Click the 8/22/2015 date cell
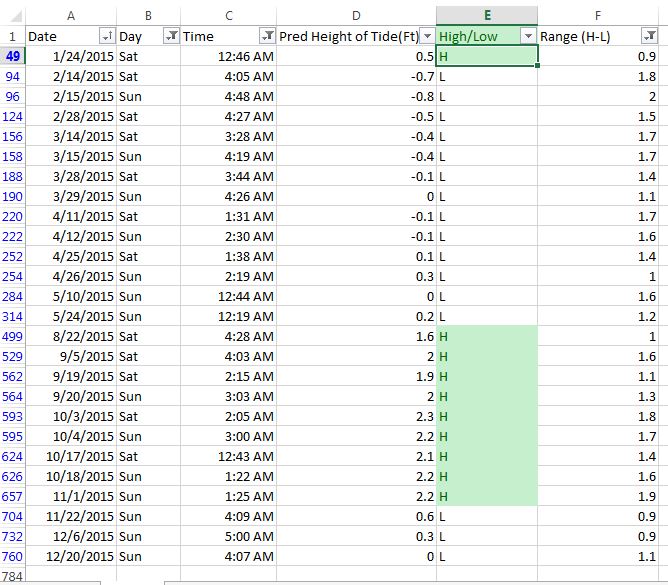The width and height of the screenshot is (668, 585). [x=70, y=336]
